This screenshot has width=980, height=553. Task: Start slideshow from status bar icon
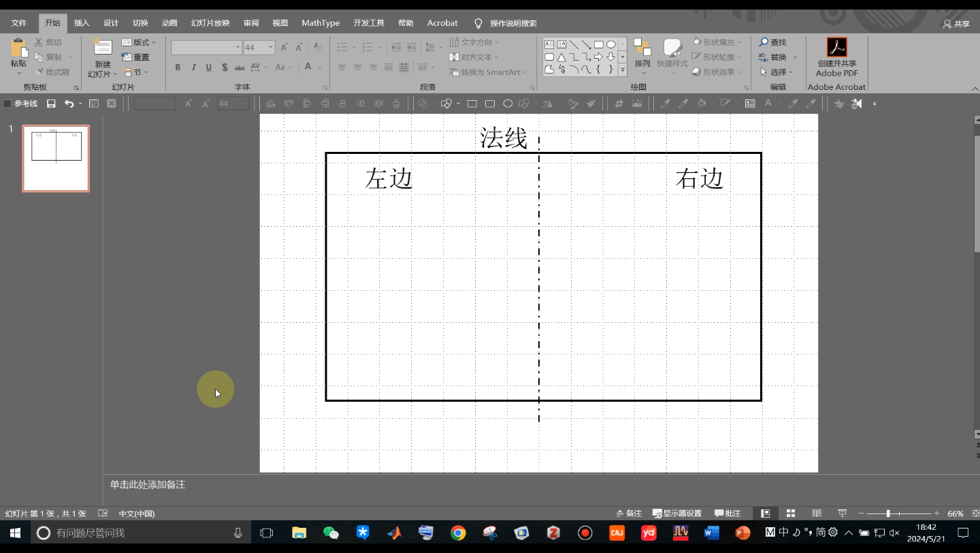[843, 513]
